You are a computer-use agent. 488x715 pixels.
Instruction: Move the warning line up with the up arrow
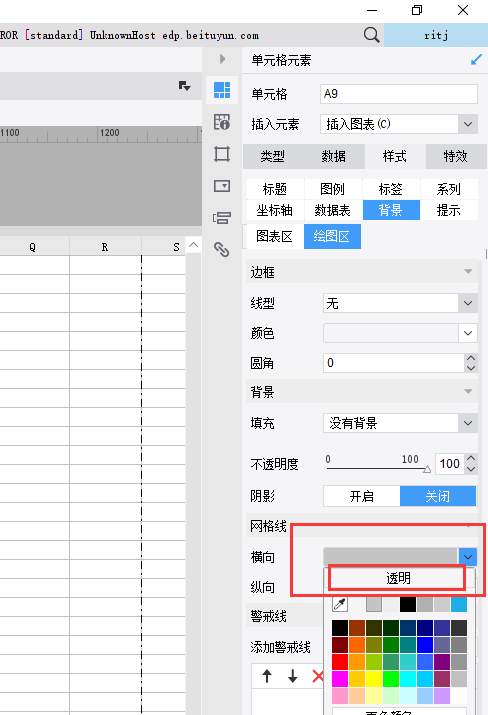click(x=267, y=676)
